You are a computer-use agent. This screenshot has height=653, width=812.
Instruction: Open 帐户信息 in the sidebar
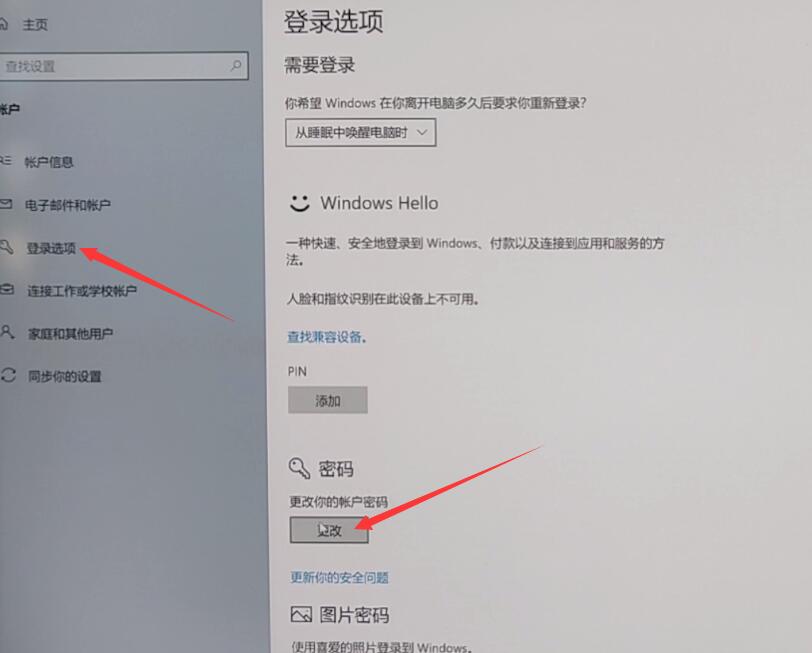click(x=49, y=162)
